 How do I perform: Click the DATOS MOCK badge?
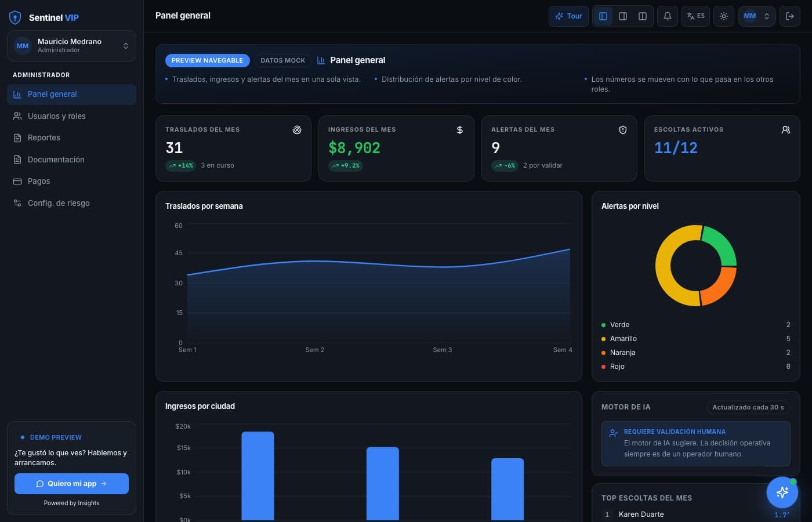pyautogui.click(x=282, y=60)
